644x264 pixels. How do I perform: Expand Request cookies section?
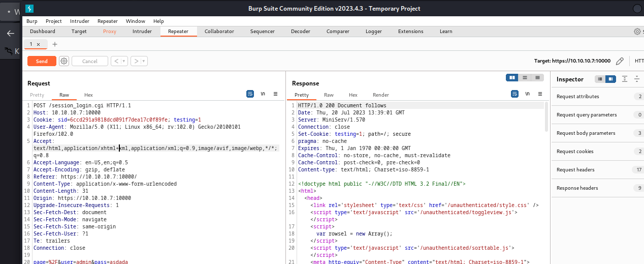pos(597,152)
